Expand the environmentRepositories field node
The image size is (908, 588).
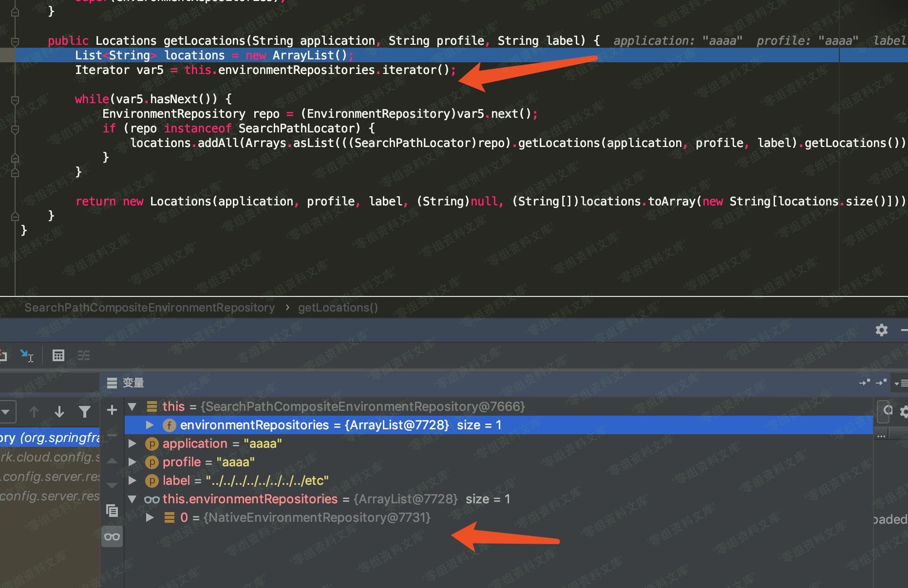coord(150,425)
